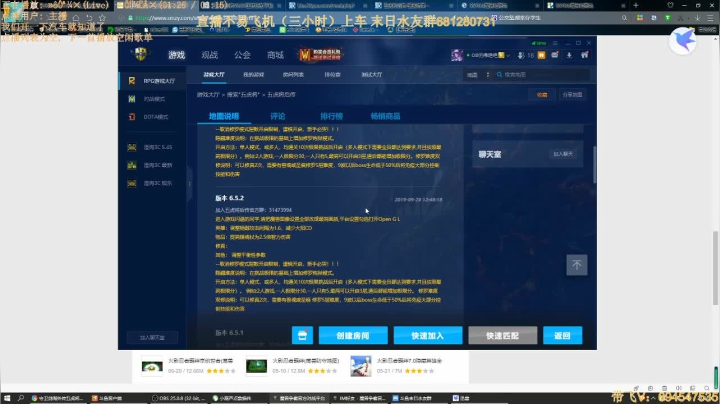This screenshot has width=720, height=404.
Task: Click the join button beside 聊天室
Action: (x=563, y=154)
